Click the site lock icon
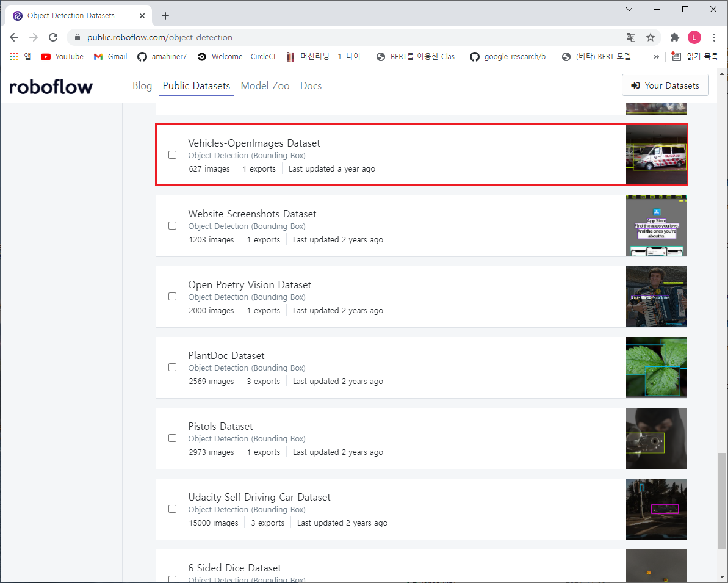 77,37
